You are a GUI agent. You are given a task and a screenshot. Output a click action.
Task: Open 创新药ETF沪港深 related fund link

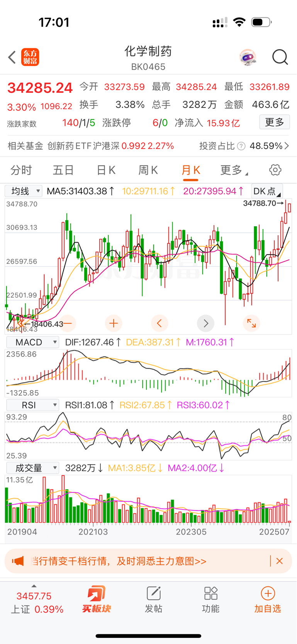point(110,146)
